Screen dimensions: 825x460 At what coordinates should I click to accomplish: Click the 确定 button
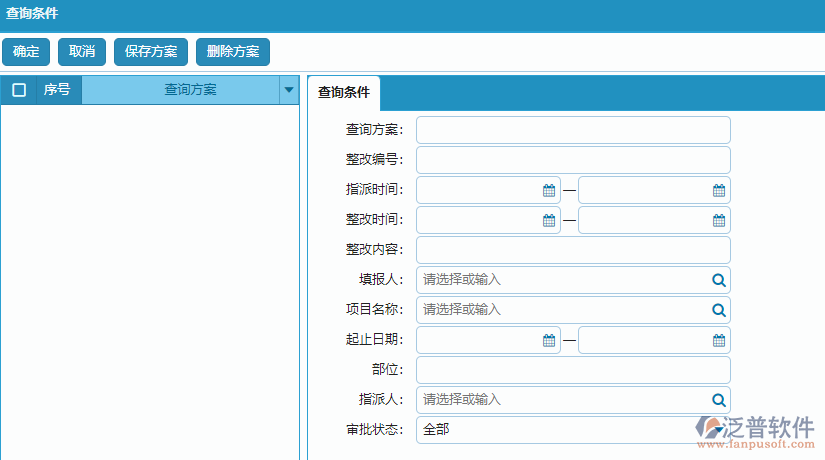(26, 52)
